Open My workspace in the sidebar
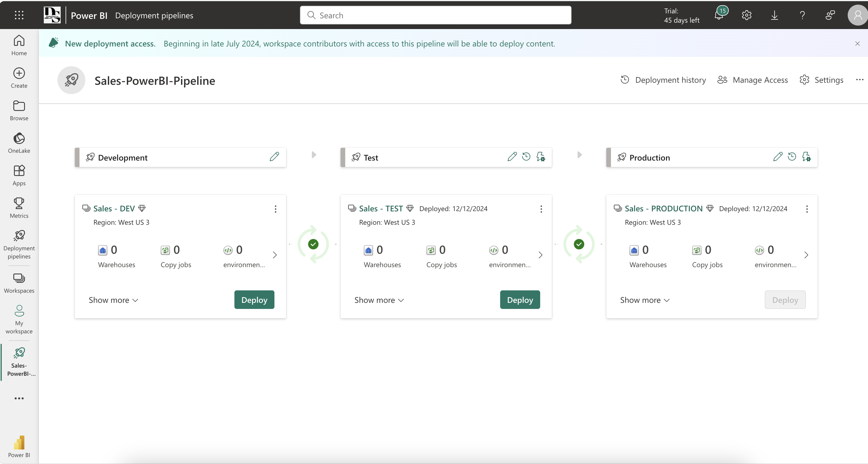 tap(19, 320)
